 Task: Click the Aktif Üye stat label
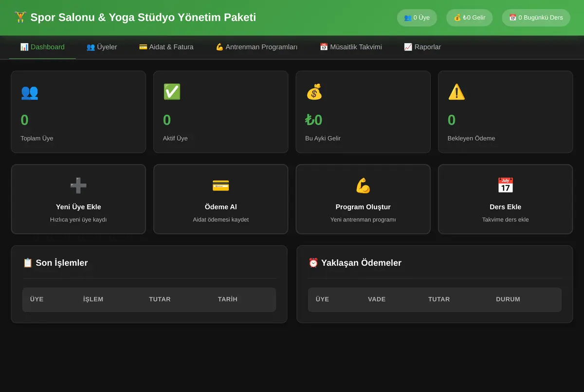tap(175, 138)
